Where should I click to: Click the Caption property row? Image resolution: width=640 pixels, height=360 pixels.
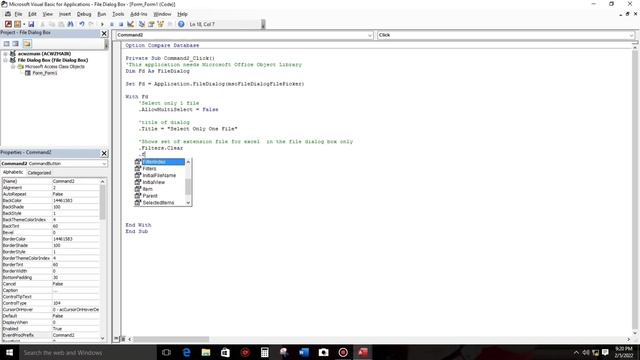point(51,290)
